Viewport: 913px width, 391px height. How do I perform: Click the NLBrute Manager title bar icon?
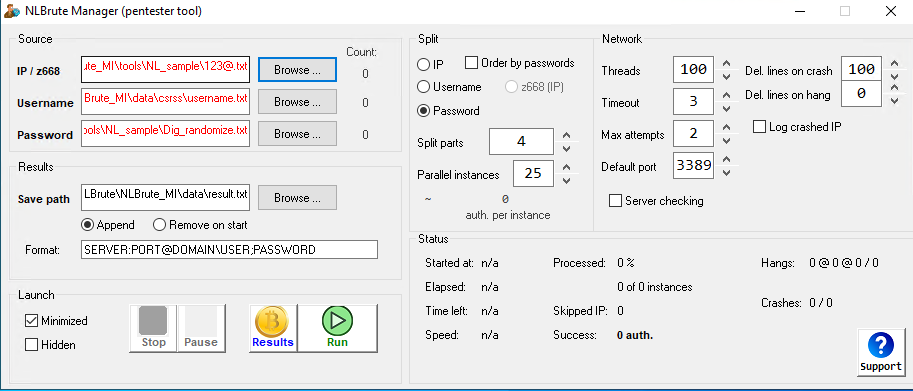[x=10, y=10]
